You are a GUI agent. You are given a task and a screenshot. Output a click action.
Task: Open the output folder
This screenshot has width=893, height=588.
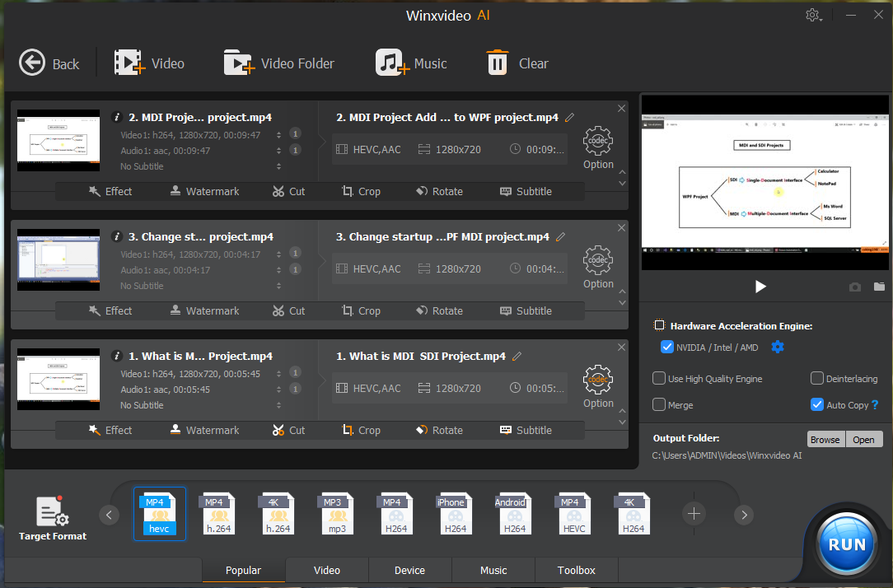(x=863, y=439)
